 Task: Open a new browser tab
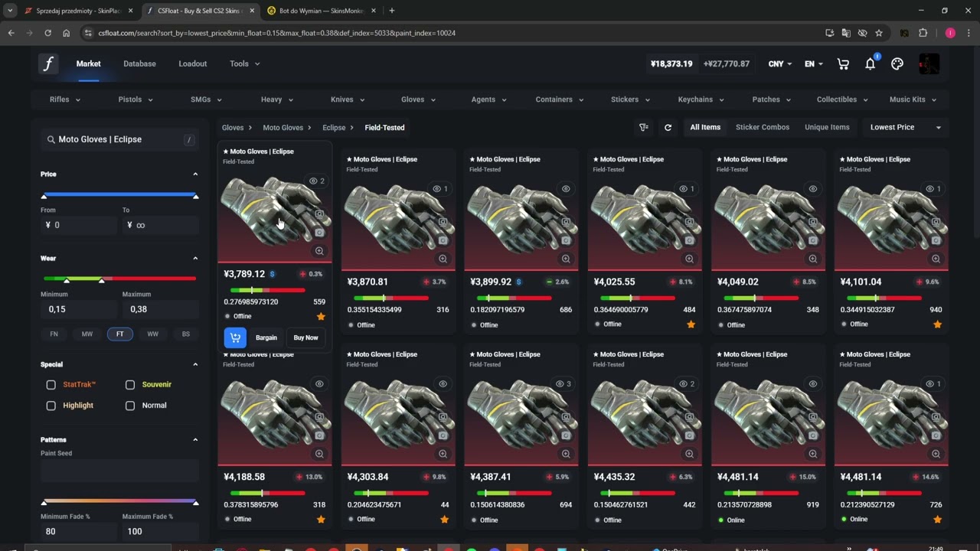tap(392, 11)
